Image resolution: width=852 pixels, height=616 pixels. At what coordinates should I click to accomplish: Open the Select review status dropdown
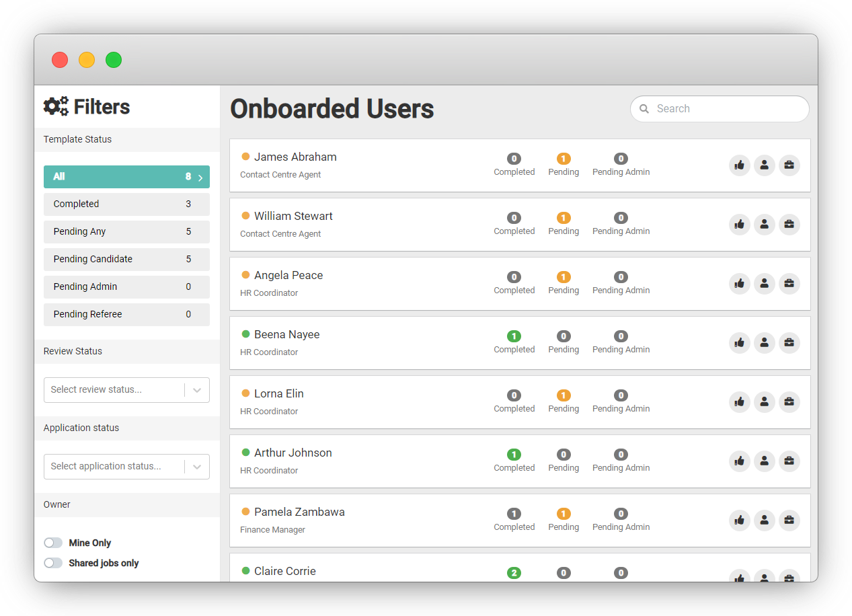point(126,390)
